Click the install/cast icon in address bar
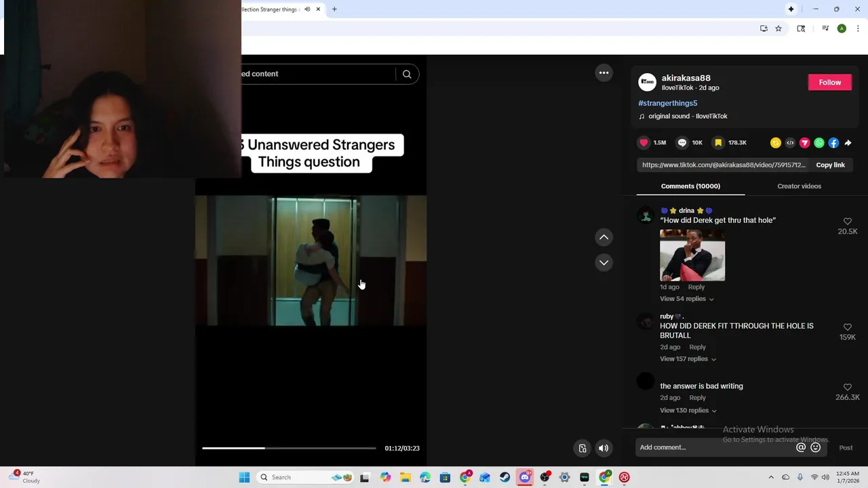 pos(764,28)
